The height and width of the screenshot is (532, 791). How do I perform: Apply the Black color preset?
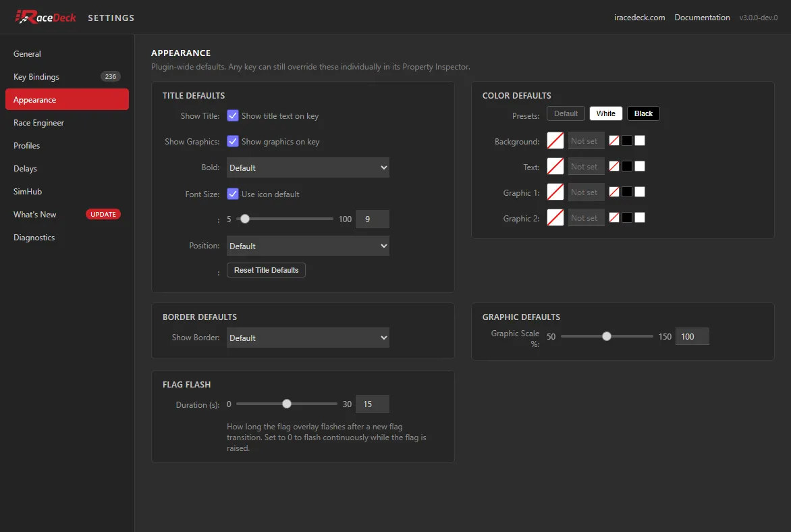pyautogui.click(x=643, y=113)
